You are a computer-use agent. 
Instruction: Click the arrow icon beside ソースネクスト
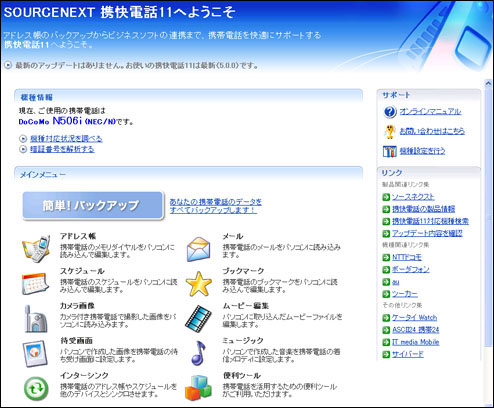386,197
